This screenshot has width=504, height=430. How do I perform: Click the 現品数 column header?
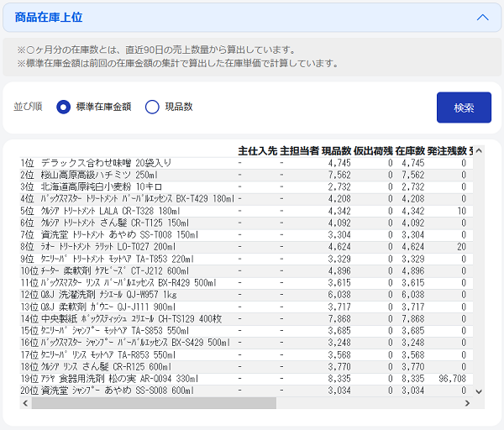(336, 150)
